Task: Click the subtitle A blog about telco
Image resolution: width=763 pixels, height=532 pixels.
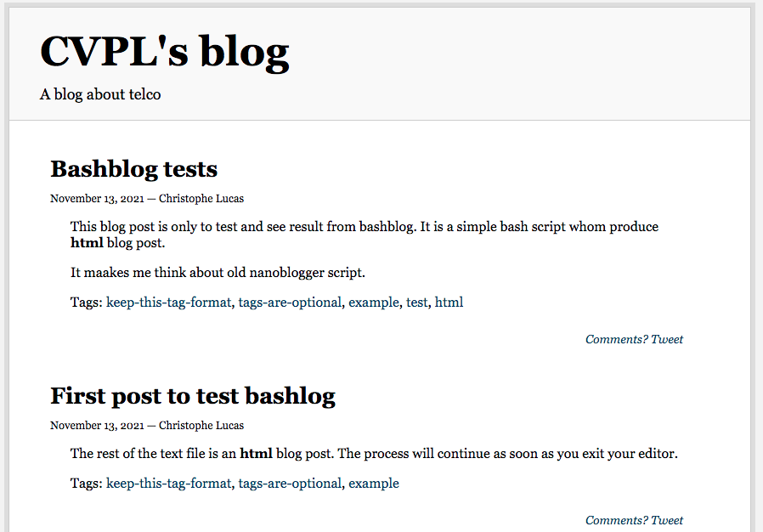Action: click(100, 94)
